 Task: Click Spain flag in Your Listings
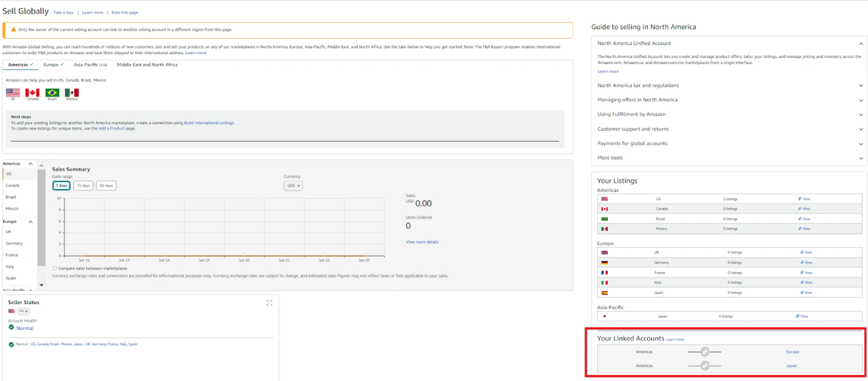(604, 293)
